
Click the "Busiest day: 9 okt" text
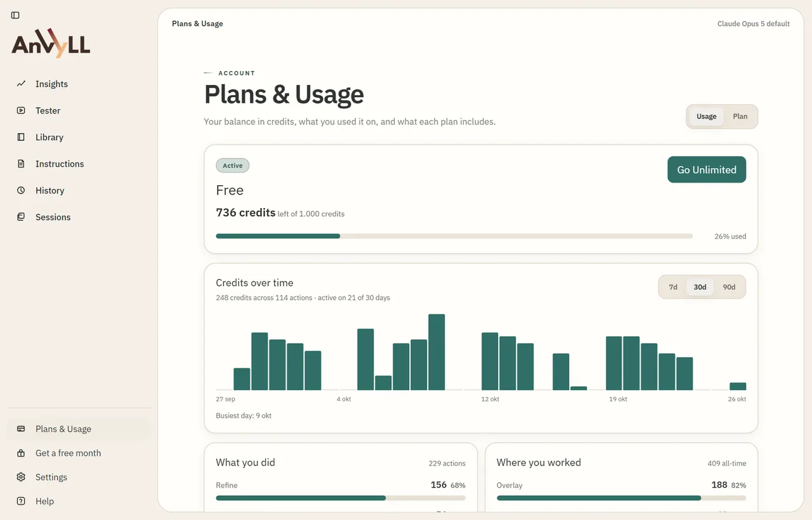(x=244, y=416)
